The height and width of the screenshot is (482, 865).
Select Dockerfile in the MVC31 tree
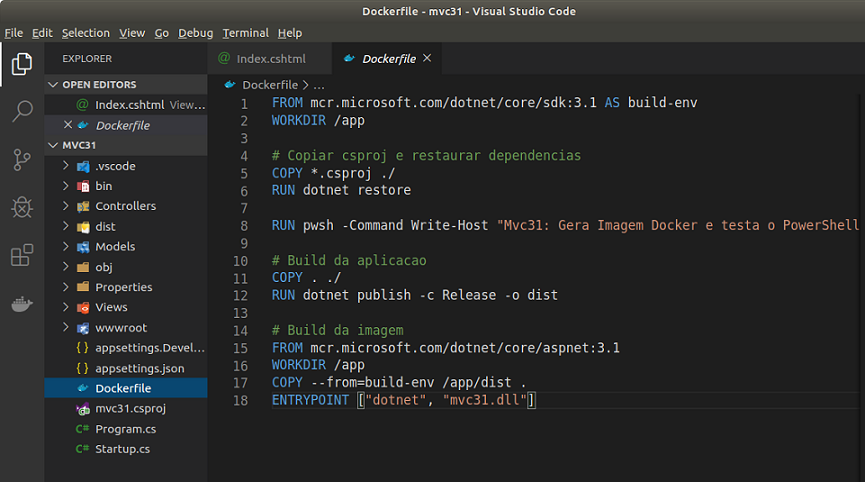click(126, 388)
